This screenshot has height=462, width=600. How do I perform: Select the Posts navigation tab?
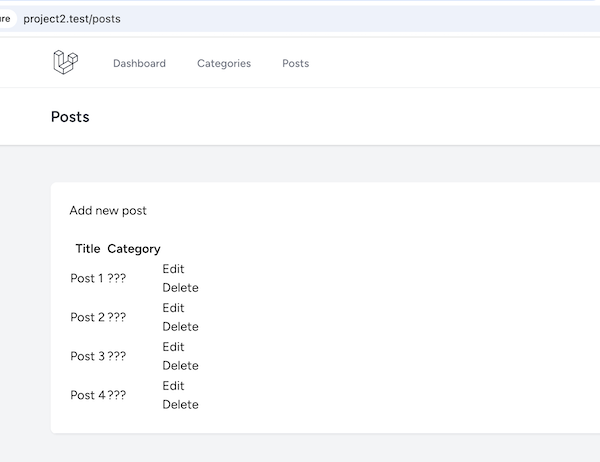coord(295,63)
